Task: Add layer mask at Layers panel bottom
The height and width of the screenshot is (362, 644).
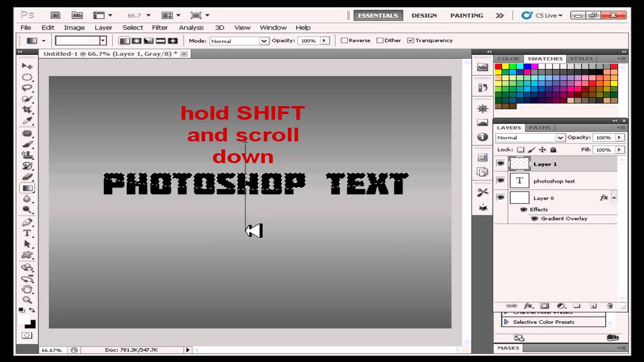Action: [x=544, y=306]
